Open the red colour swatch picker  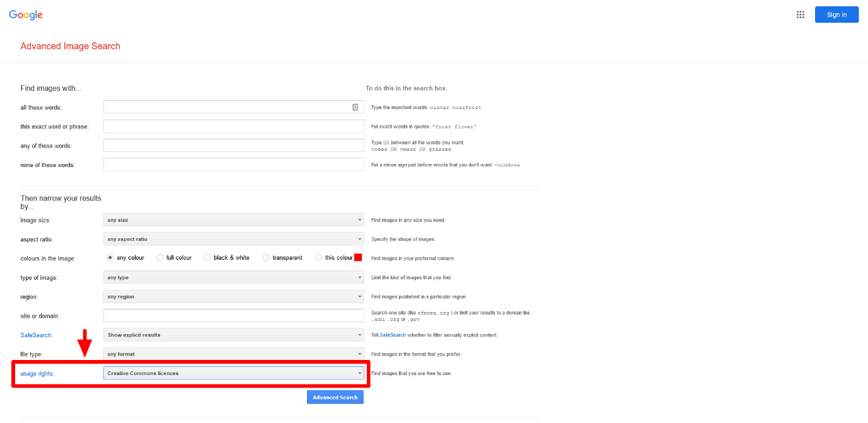[358, 257]
